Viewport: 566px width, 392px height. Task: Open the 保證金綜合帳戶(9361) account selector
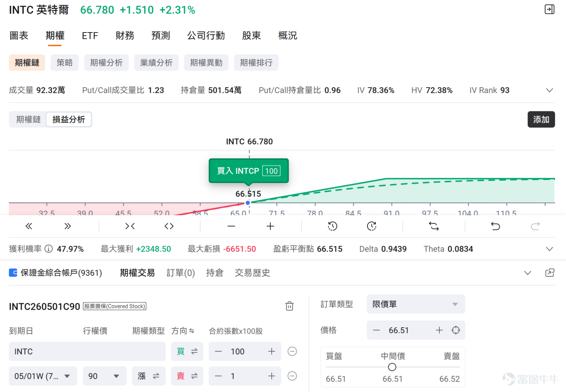(56, 273)
